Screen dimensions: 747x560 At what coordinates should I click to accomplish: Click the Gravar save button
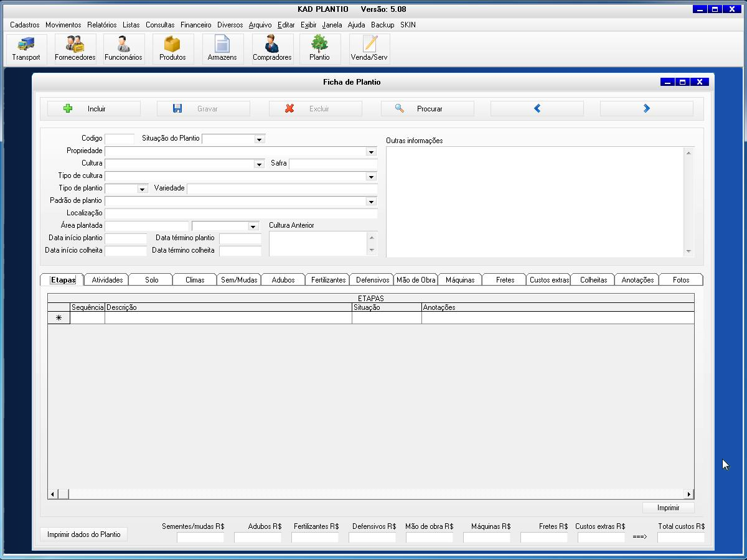pos(204,109)
